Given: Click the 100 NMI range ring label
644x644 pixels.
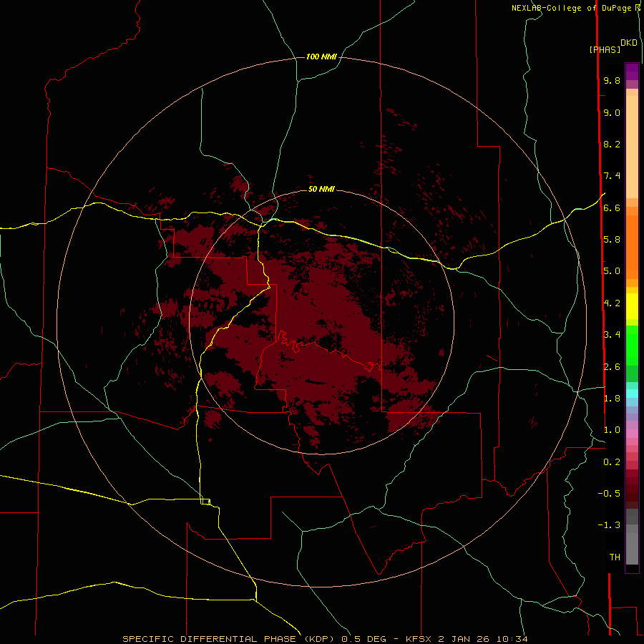Looking at the screenshot, I should tap(321, 57).
